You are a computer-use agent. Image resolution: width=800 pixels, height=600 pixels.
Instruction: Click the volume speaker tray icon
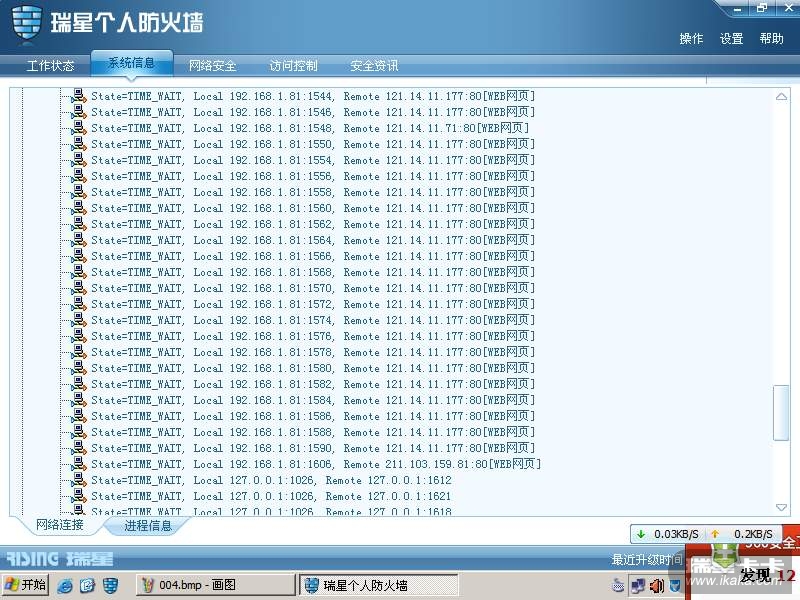coord(657,586)
